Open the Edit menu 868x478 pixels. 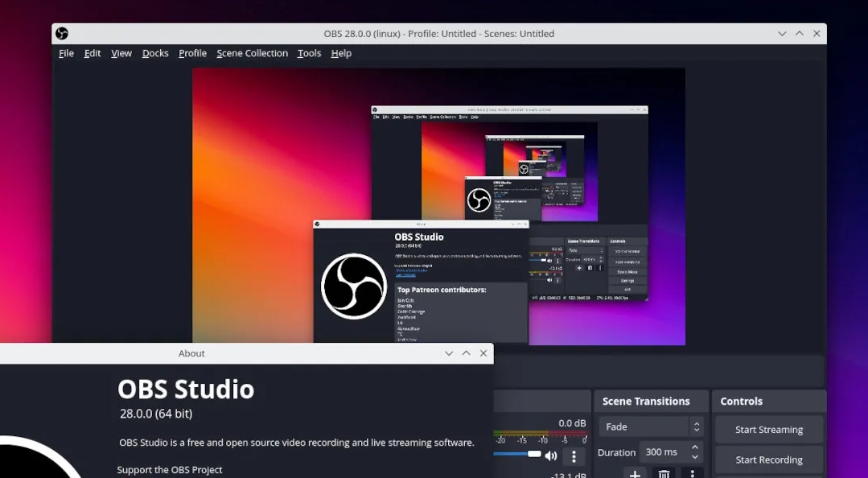92,53
